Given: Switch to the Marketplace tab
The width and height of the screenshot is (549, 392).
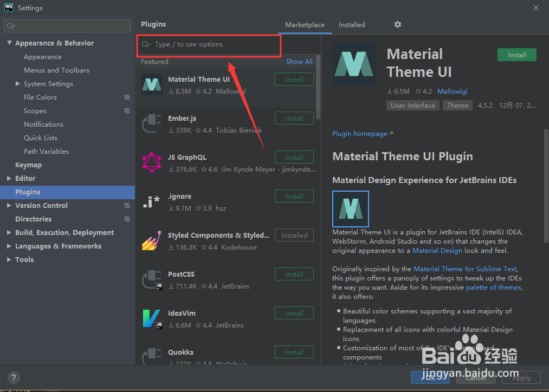Looking at the screenshot, I should [x=305, y=25].
